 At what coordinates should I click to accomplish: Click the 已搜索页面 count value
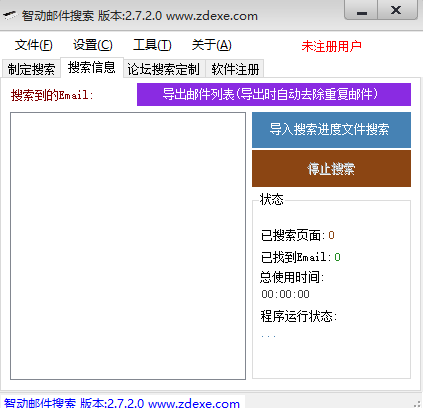tap(331, 235)
